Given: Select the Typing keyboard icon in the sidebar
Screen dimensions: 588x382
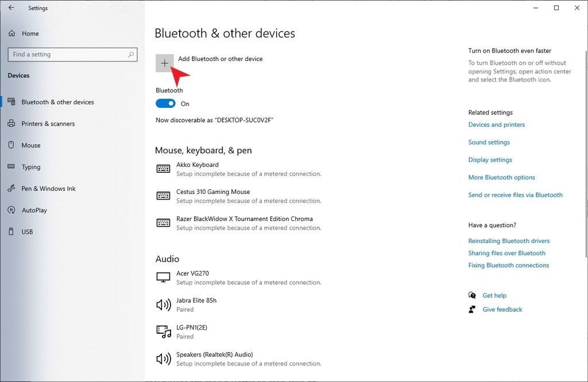Looking at the screenshot, I should pyautogui.click(x=11, y=167).
